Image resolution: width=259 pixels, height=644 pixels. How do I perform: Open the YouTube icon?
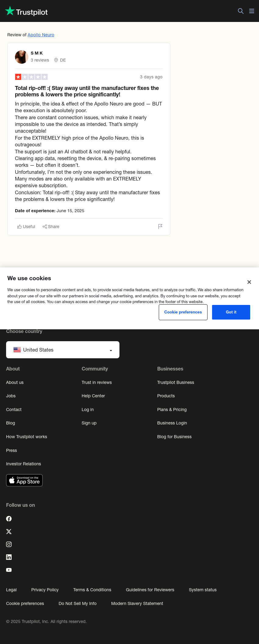click(9, 570)
